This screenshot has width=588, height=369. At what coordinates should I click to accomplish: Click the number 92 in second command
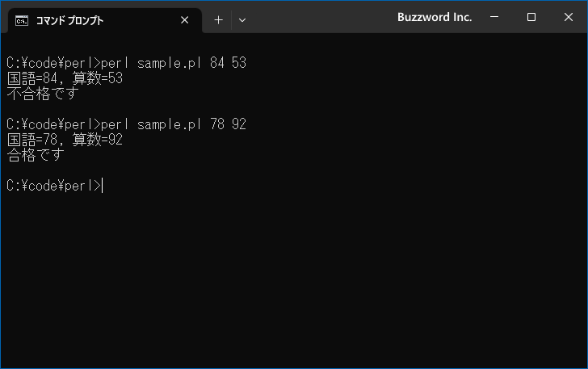pos(239,124)
